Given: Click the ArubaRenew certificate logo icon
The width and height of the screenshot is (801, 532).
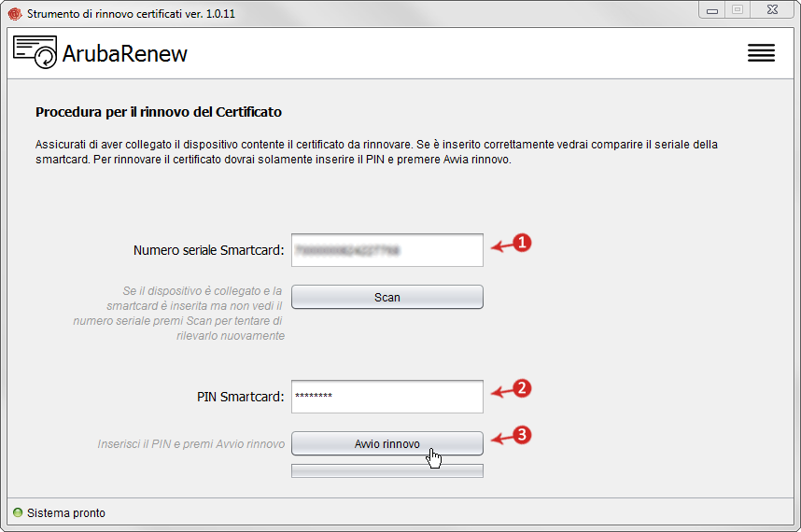Looking at the screenshot, I should click(35, 52).
